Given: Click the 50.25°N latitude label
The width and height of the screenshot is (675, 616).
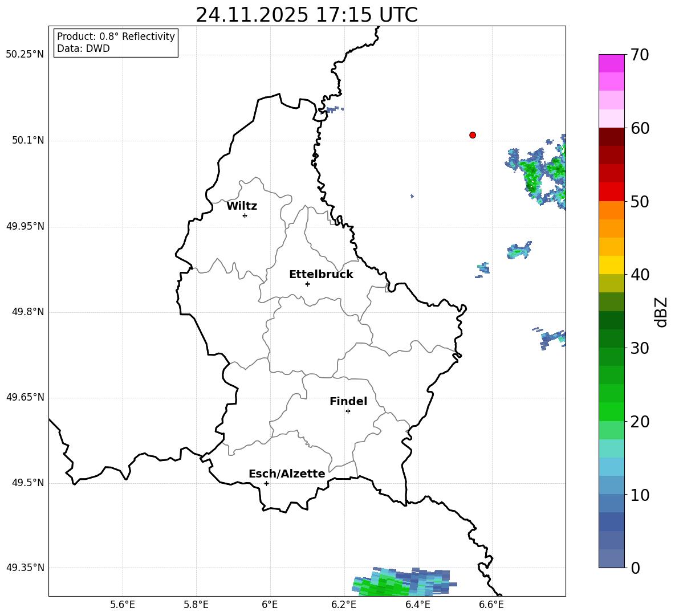Looking at the screenshot, I should pyautogui.click(x=25, y=55).
